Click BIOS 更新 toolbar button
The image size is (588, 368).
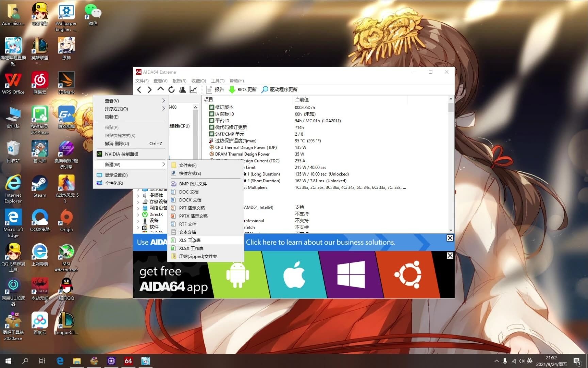(243, 90)
